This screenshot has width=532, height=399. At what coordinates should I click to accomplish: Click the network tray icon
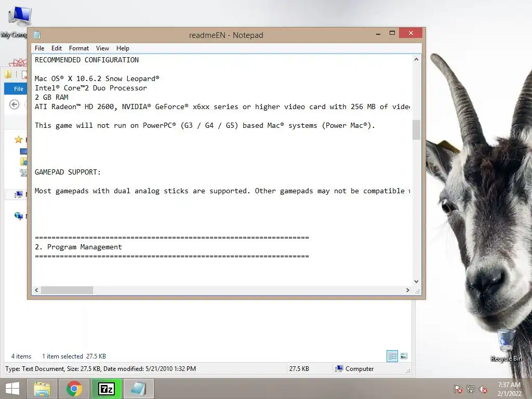pos(470,389)
